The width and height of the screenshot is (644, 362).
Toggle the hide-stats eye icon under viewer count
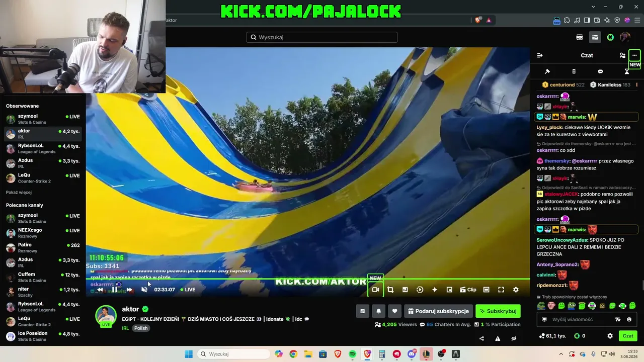coord(514,339)
